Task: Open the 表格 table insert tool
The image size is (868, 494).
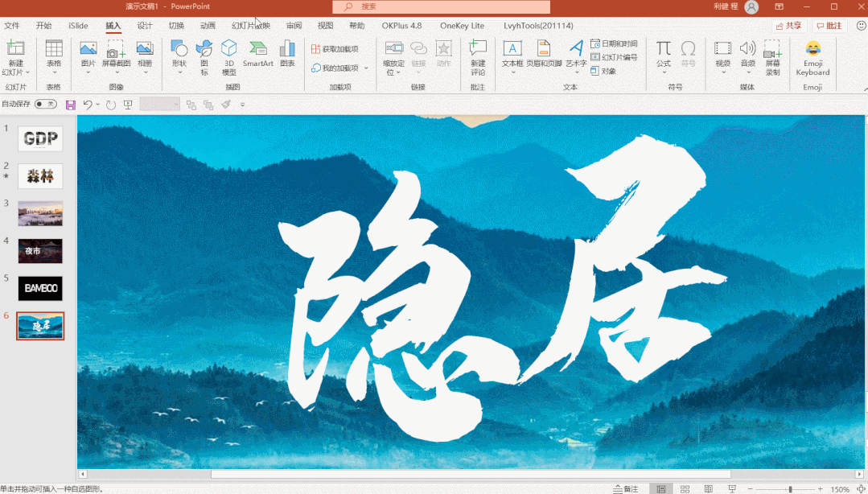Action: (54, 58)
